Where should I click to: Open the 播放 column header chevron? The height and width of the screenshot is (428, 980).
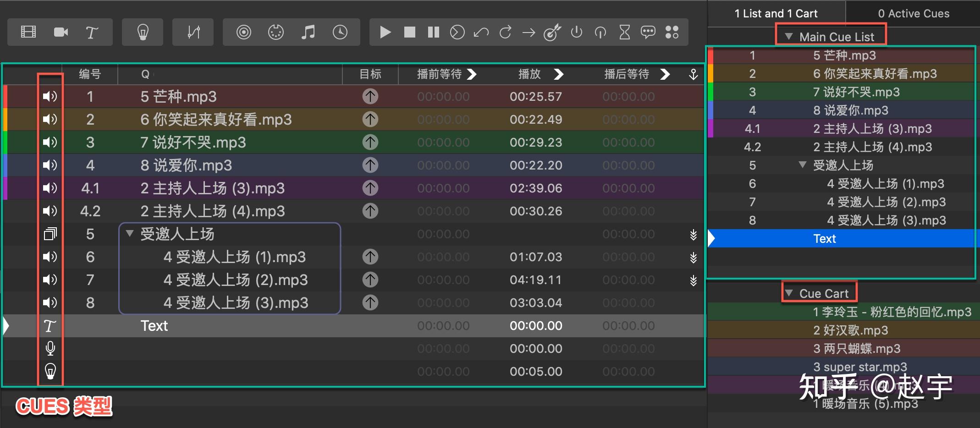(x=558, y=74)
